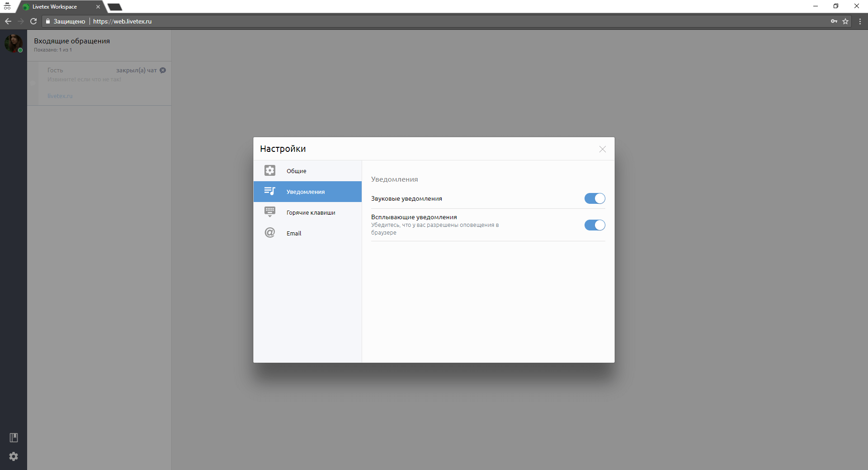Click the @ Email icon

click(270, 233)
